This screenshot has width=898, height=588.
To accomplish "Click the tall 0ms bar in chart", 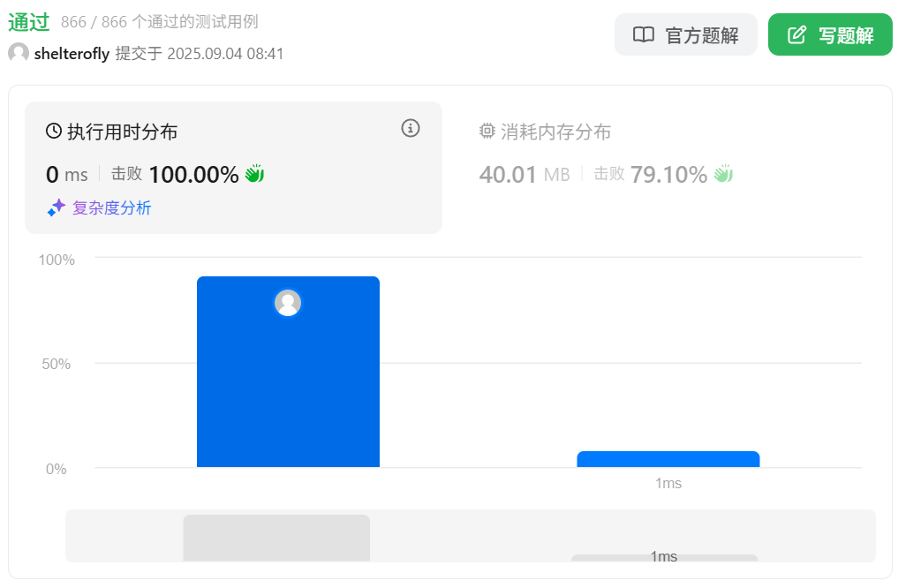I will (288, 372).
